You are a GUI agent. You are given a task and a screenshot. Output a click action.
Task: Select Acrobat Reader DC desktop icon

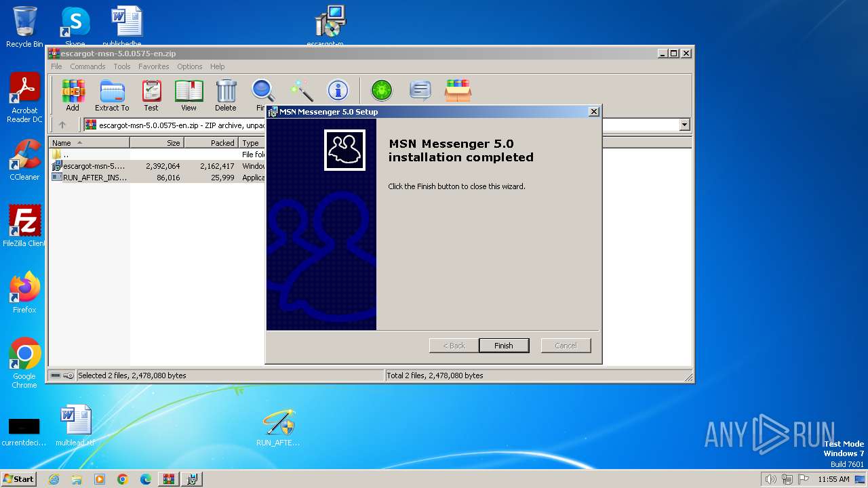point(24,98)
